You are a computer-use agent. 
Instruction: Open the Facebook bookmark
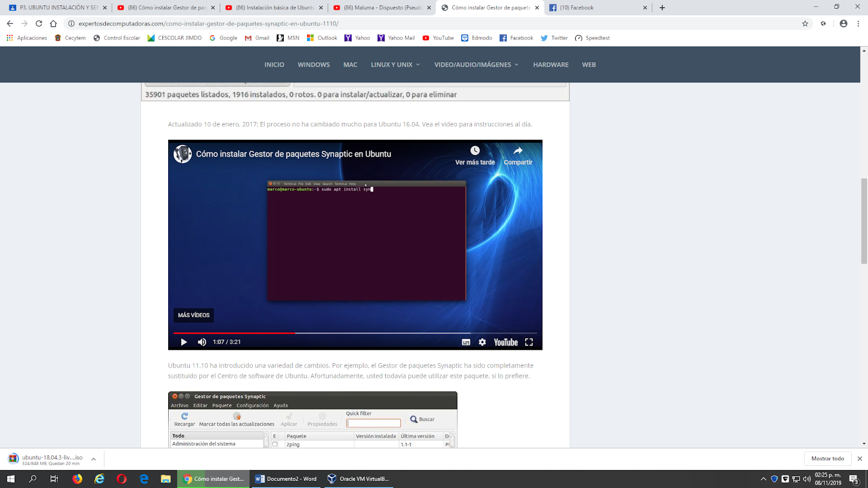pyautogui.click(x=516, y=38)
